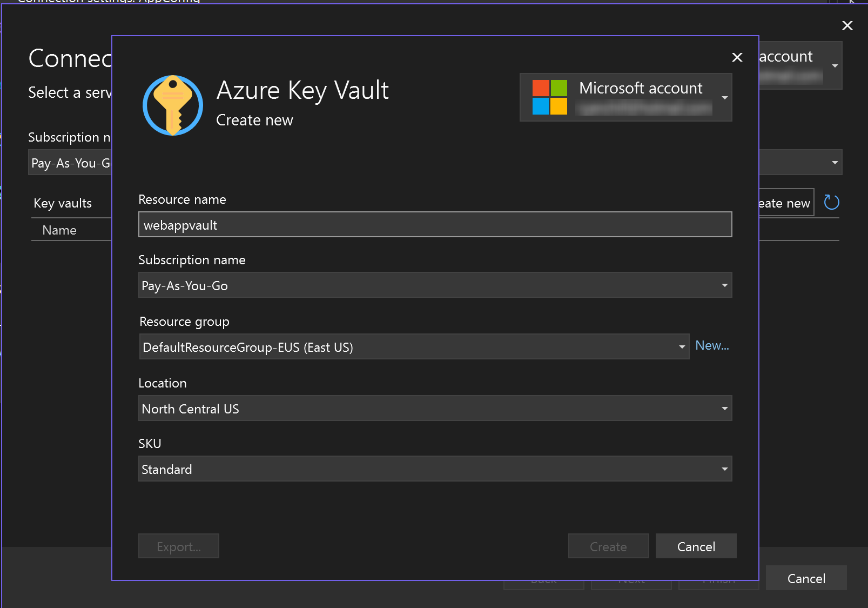The height and width of the screenshot is (608, 868).
Task: Open the Location dropdown showing North Central US
Action: [x=435, y=408]
